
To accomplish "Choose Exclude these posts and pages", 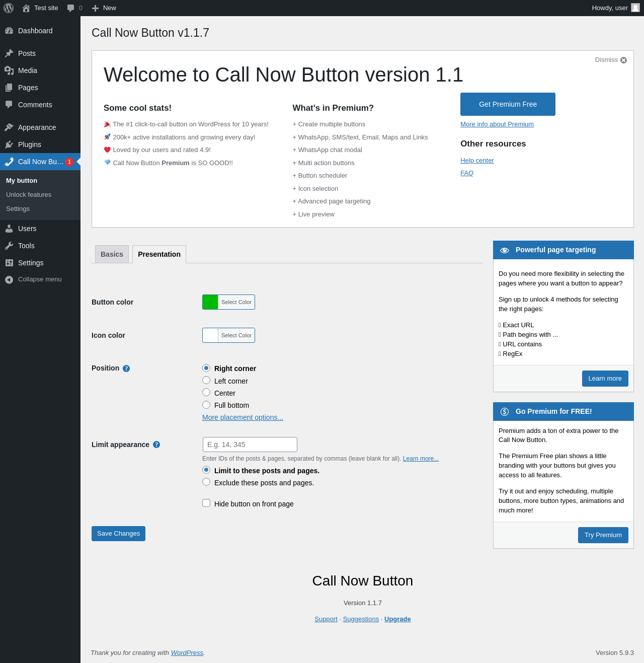I will (x=206, y=482).
